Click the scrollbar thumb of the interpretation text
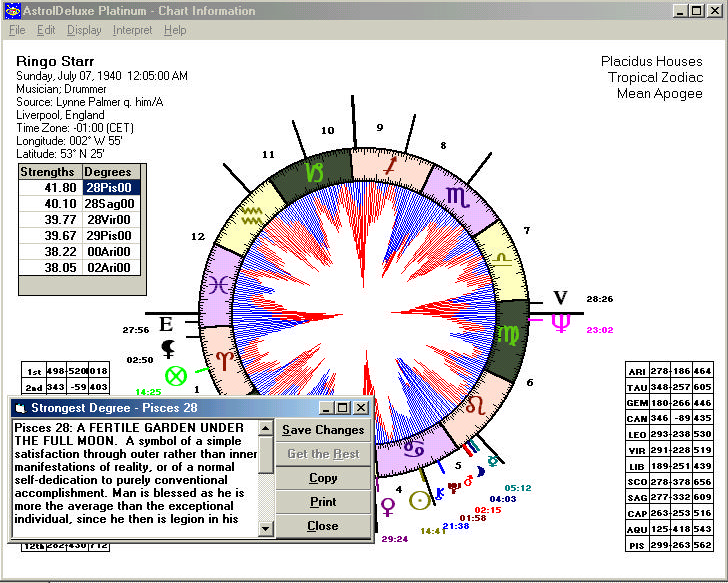728x583 pixels. click(x=266, y=454)
